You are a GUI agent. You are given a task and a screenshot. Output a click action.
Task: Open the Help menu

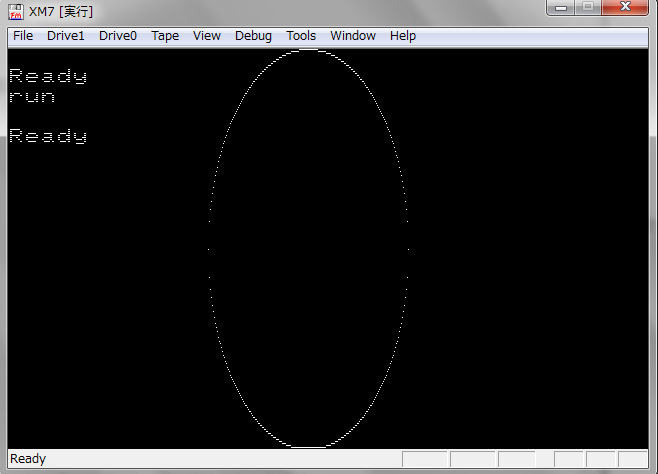coord(403,36)
